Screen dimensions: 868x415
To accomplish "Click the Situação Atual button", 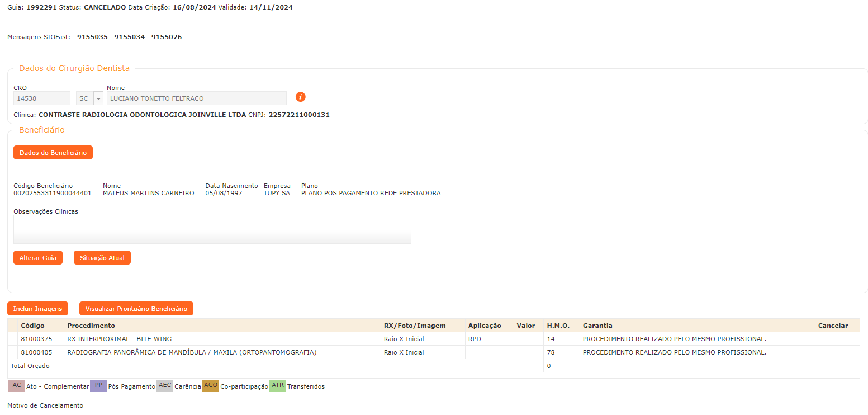I will 102,258.
